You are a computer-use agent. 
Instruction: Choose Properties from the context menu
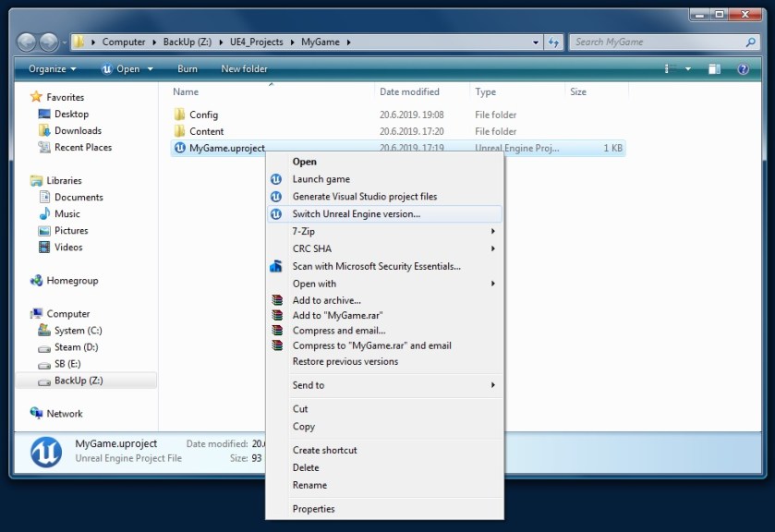[313, 509]
